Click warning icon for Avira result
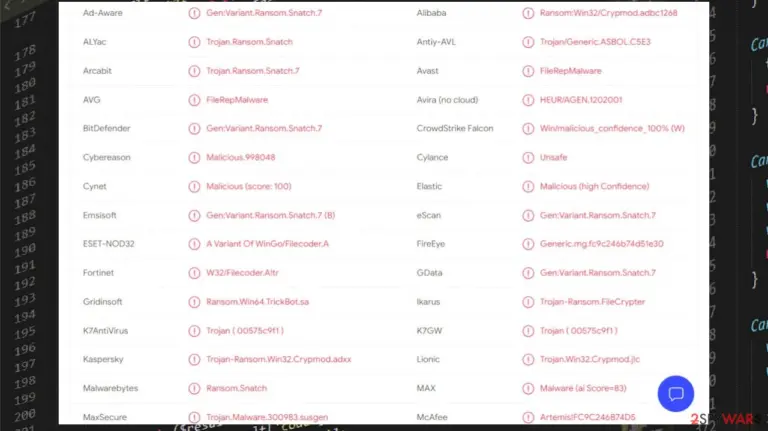The height and width of the screenshot is (431, 768). tap(528, 100)
